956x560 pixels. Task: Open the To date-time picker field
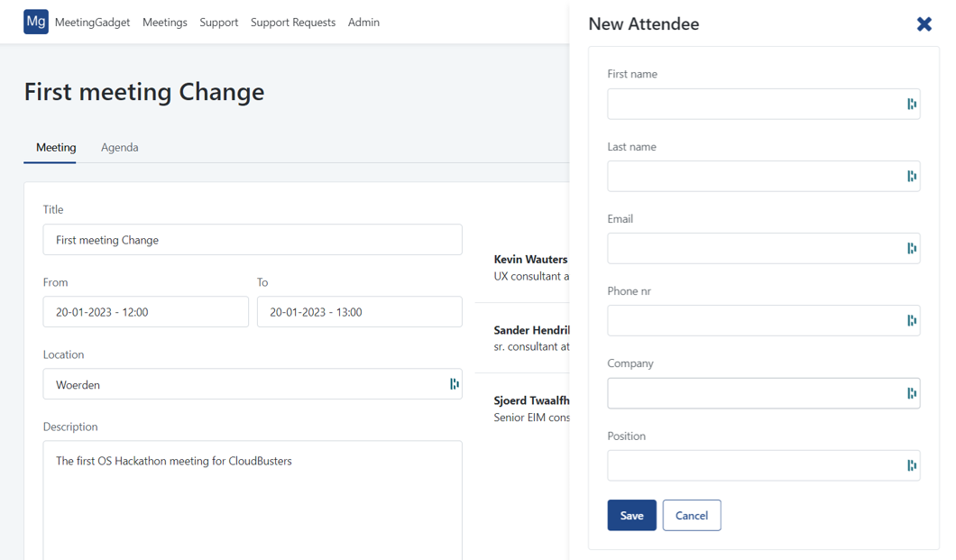click(x=359, y=312)
